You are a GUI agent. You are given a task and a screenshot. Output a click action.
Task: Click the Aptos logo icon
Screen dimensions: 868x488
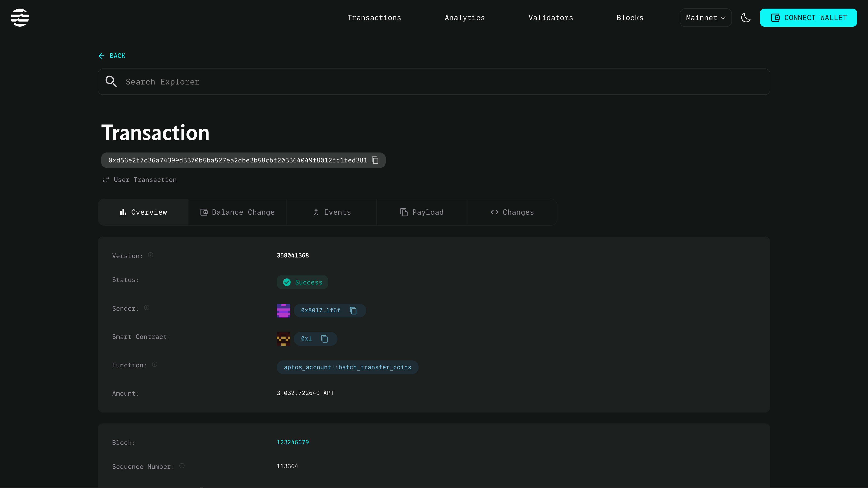20,18
